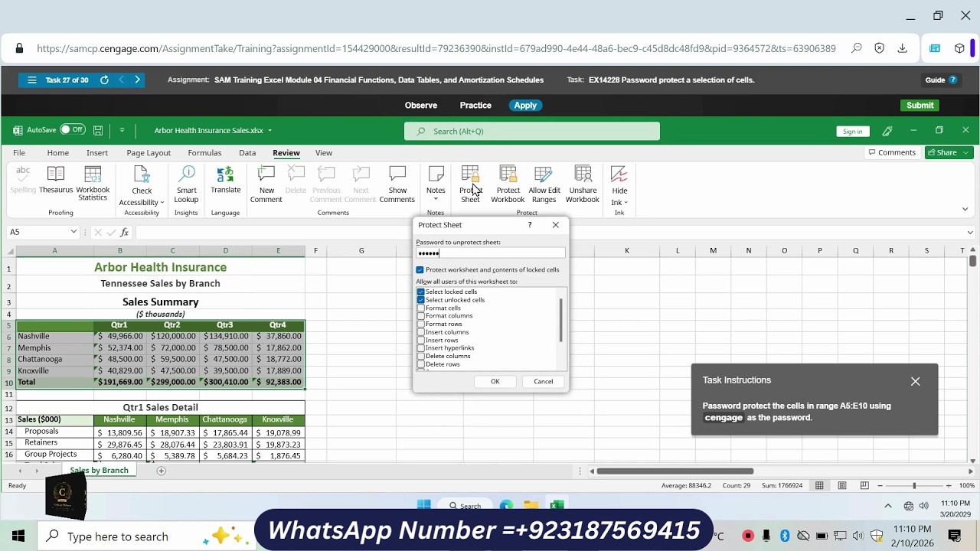Collapse the ribbon with chevron
980x551 pixels.
pos(965,209)
